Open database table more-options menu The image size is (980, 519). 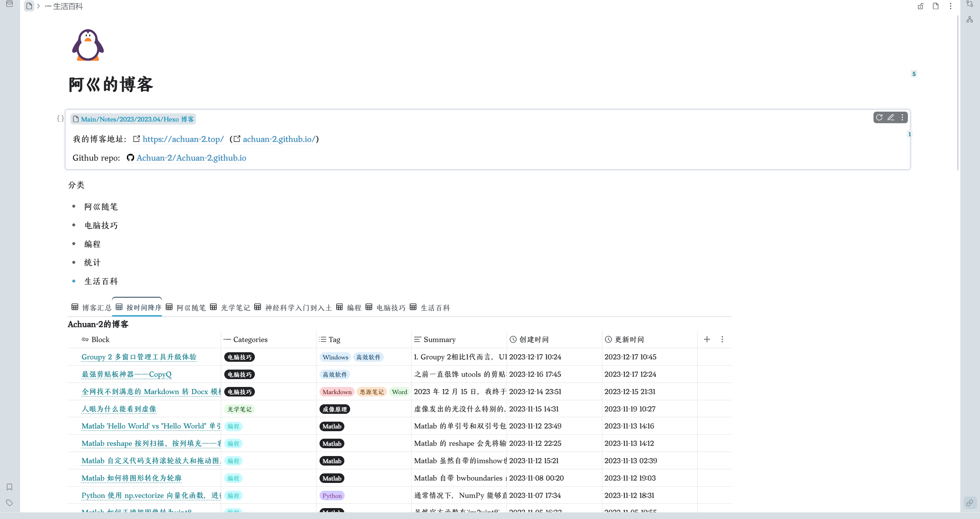[x=722, y=339]
